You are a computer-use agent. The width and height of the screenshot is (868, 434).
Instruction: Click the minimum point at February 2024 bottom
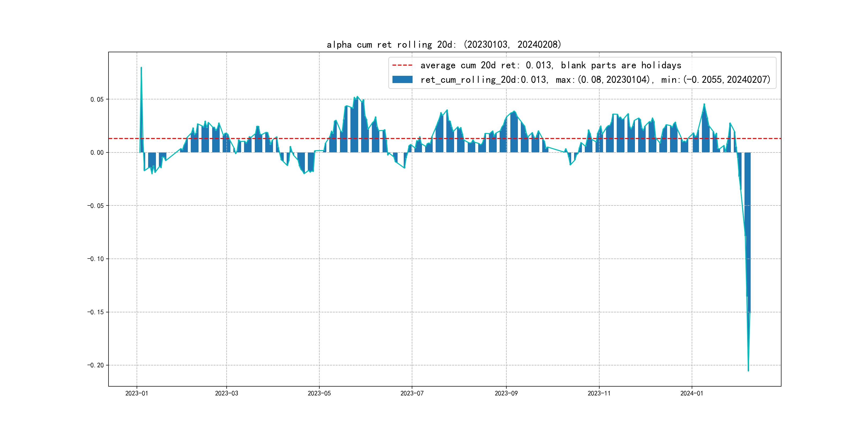[x=748, y=370]
